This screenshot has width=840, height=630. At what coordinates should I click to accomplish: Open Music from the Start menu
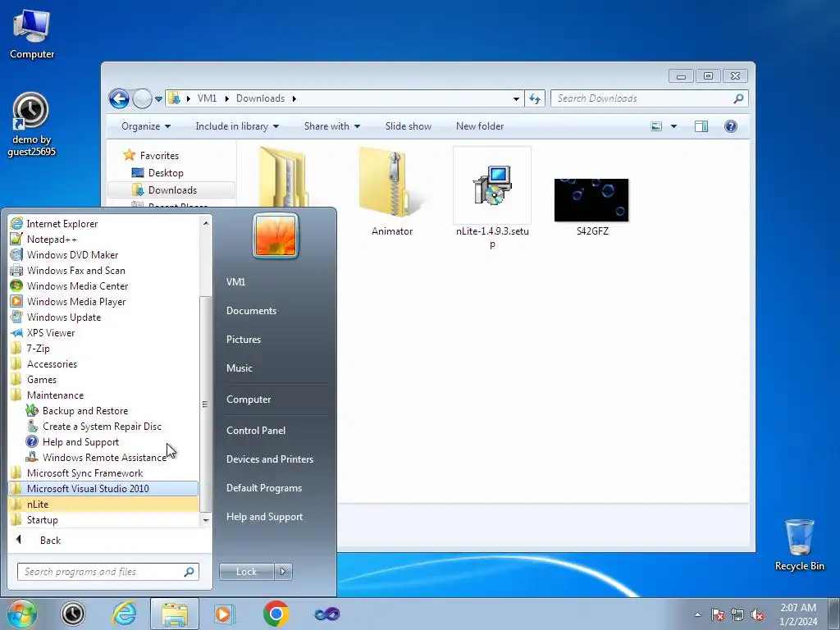point(239,368)
